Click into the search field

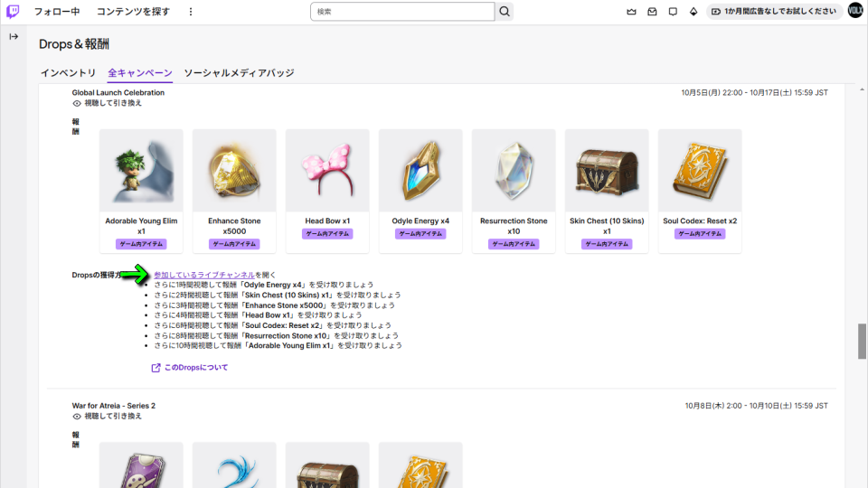pos(402,12)
